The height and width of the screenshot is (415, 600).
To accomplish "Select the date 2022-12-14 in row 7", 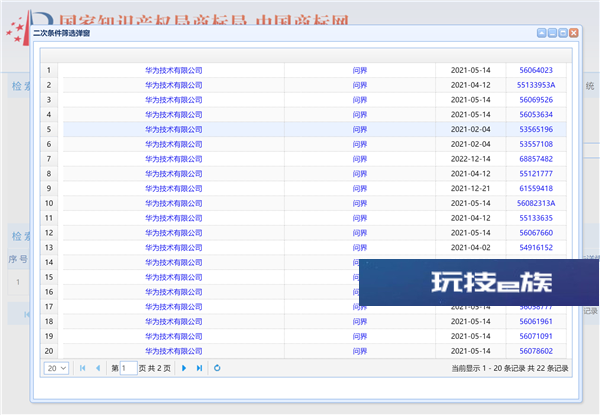I will (x=470, y=159).
